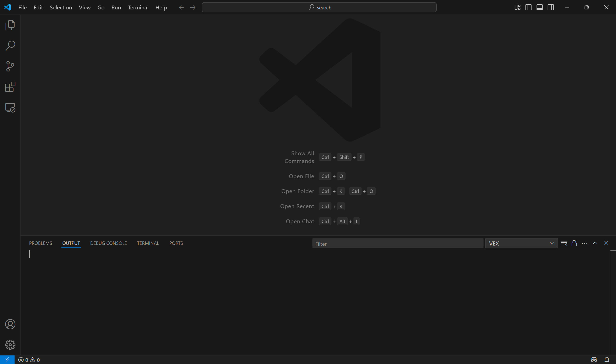Go forward with the right arrow
Viewport: 616px width, 364px height.
pyautogui.click(x=193, y=7)
